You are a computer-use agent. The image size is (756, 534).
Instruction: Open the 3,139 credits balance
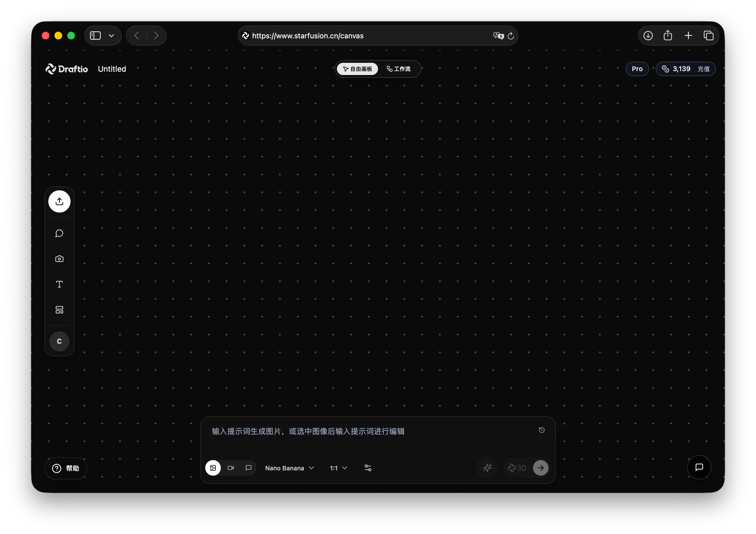676,69
